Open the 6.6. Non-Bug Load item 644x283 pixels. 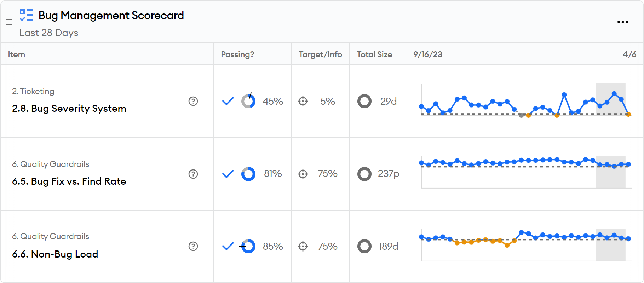click(x=55, y=254)
